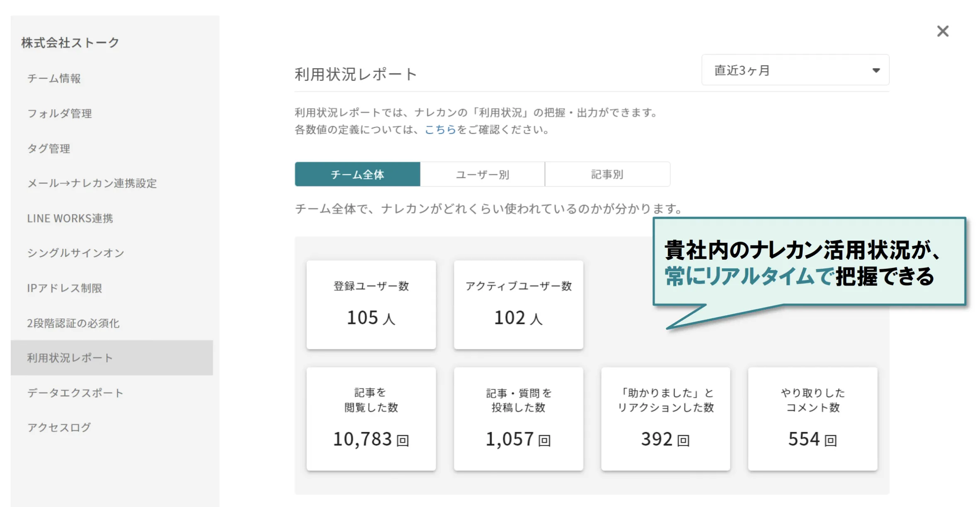Switch to the ユーザー別 tab
Viewport: 980px width, 507px height.
click(482, 174)
